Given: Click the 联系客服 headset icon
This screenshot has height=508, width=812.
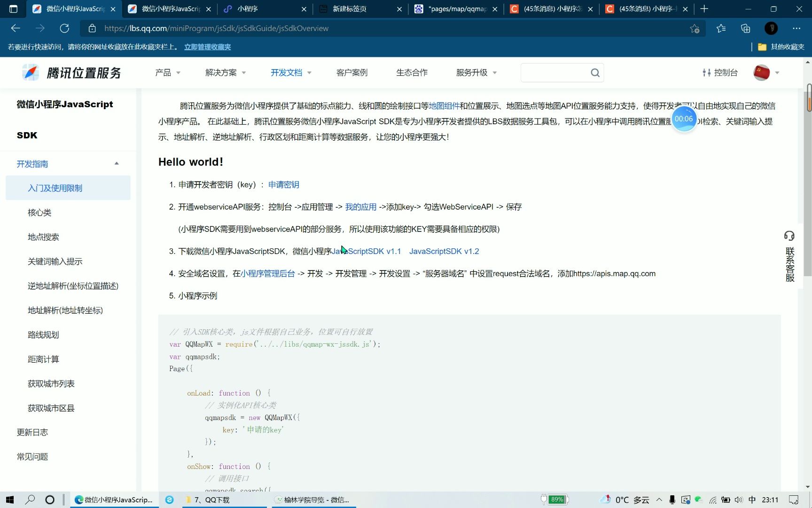Looking at the screenshot, I should click(789, 236).
